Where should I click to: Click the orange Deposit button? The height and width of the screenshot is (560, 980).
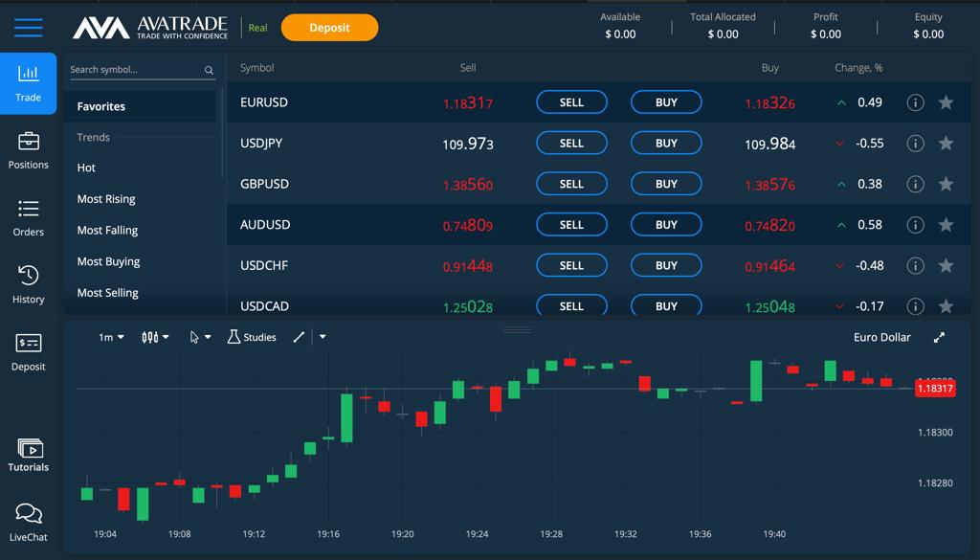pos(329,28)
